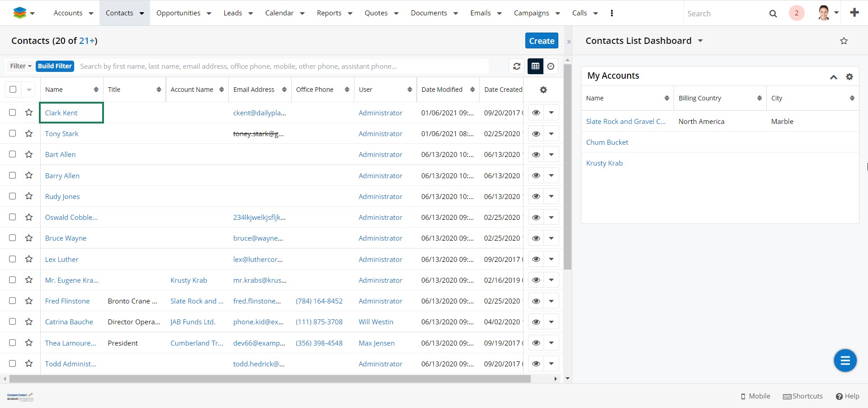Toggle the select all contacts checkbox
This screenshot has width=868, height=408.
[x=13, y=89]
